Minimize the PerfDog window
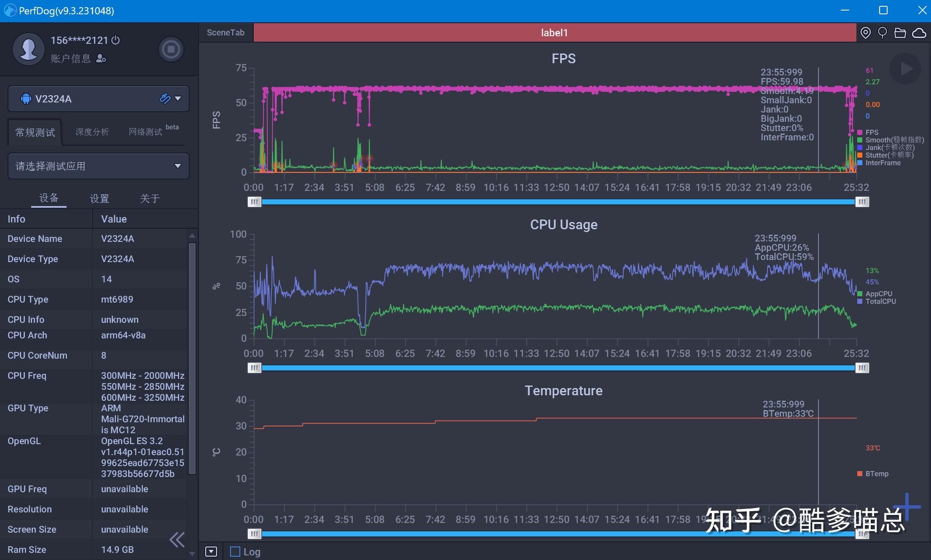The image size is (931, 560). [x=845, y=11]
